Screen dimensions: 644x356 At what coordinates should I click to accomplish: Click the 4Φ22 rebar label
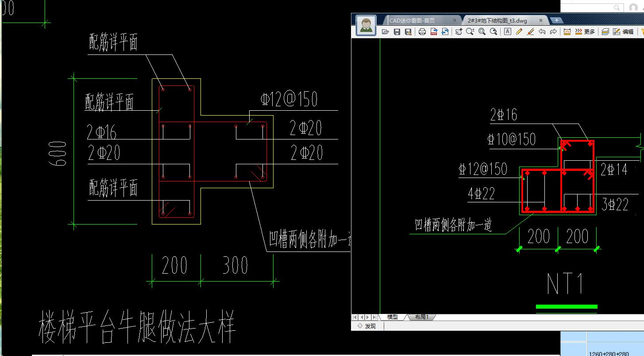(481, 193)
